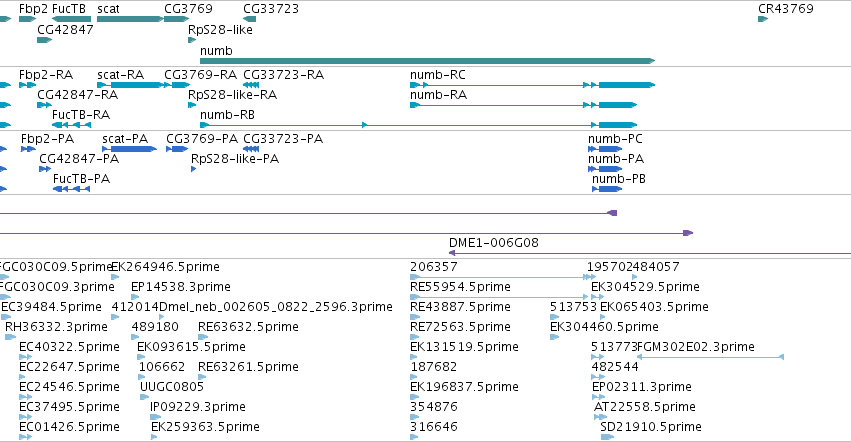Select the RE55954.5prime EST
This screenshot has height=442, width=851.
pos(499,297)
